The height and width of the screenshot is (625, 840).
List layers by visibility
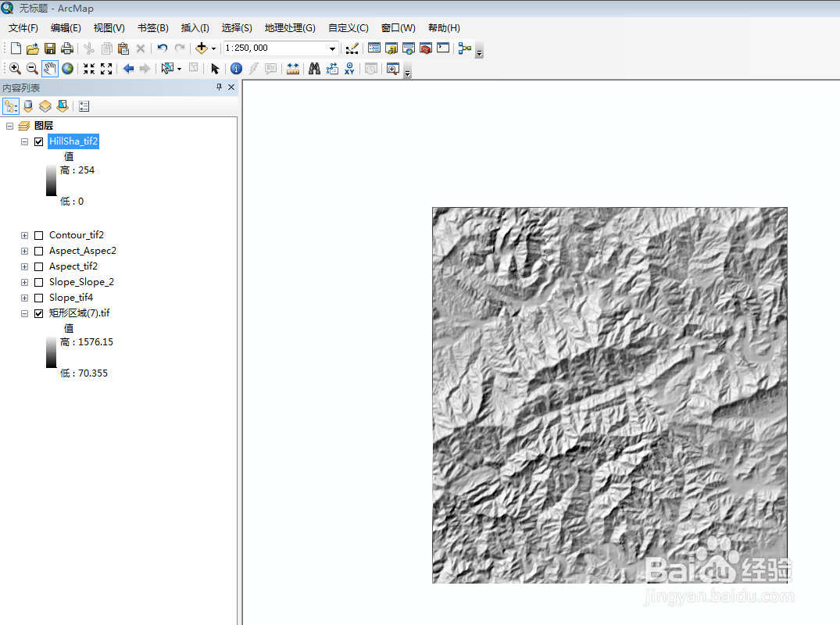45,106
